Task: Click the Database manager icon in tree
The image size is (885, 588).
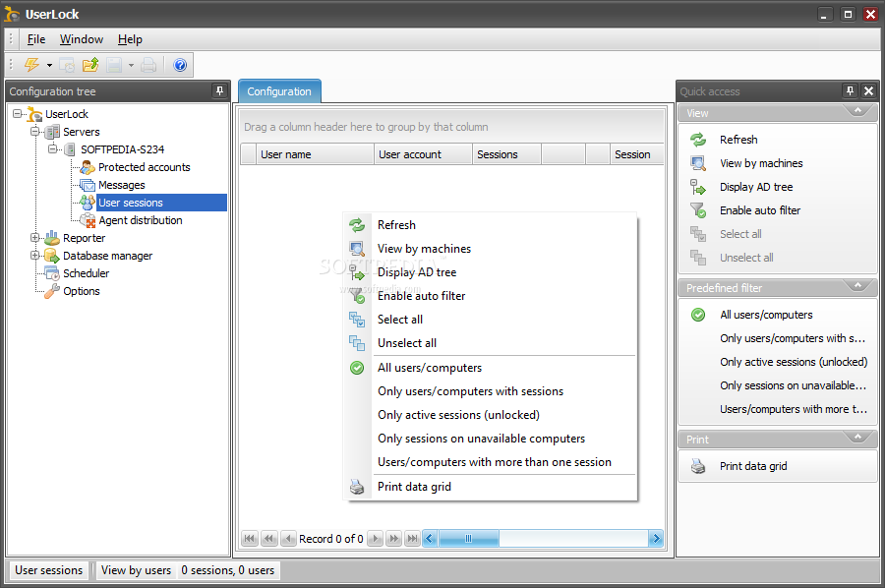Action: (52, 255)
